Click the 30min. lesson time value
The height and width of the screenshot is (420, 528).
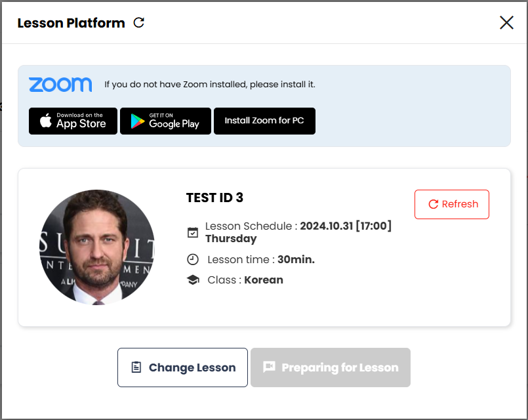[x=296, y=259]
